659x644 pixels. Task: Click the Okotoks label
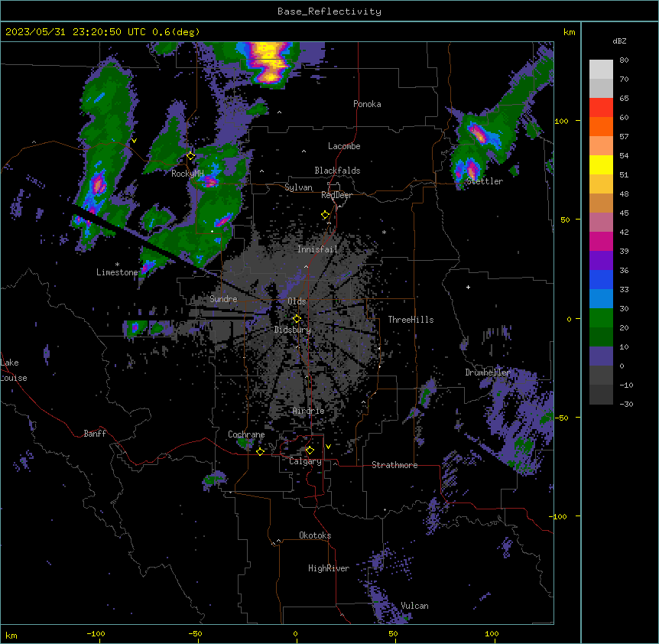pyautogui.click(x=315, y=535)
